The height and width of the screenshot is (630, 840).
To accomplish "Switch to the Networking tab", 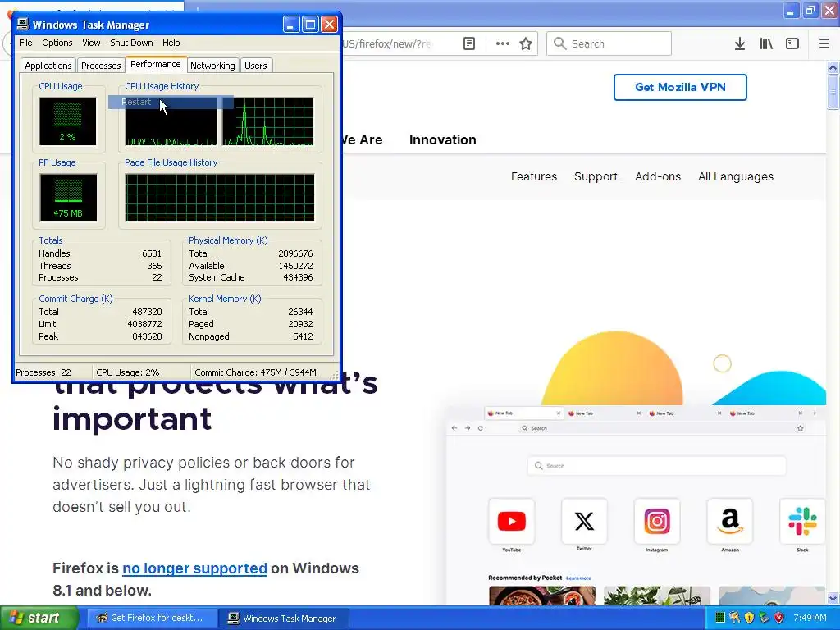I will tap(212, 66).
